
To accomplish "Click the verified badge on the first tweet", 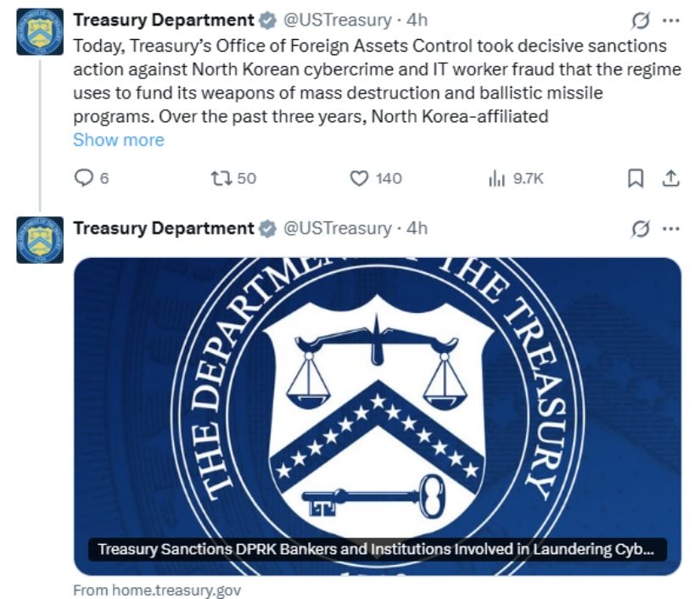I will (x=267, y=20).
